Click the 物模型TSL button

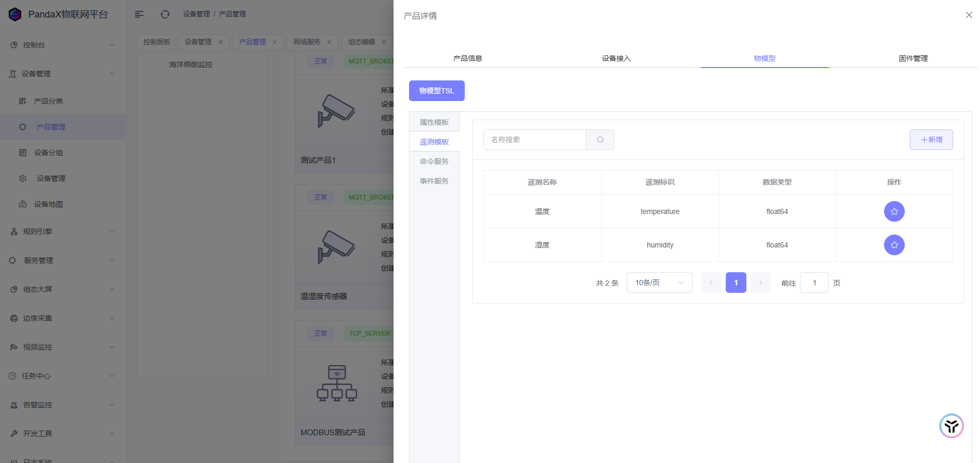pyautogui.click(x=436, y=91)
